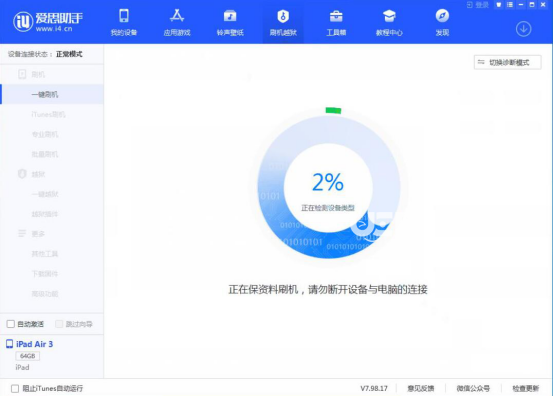Open the 铃声壁纸 ringtones and wallpapers section
This screenshot has height=396, width=554.
coord(230,23)
